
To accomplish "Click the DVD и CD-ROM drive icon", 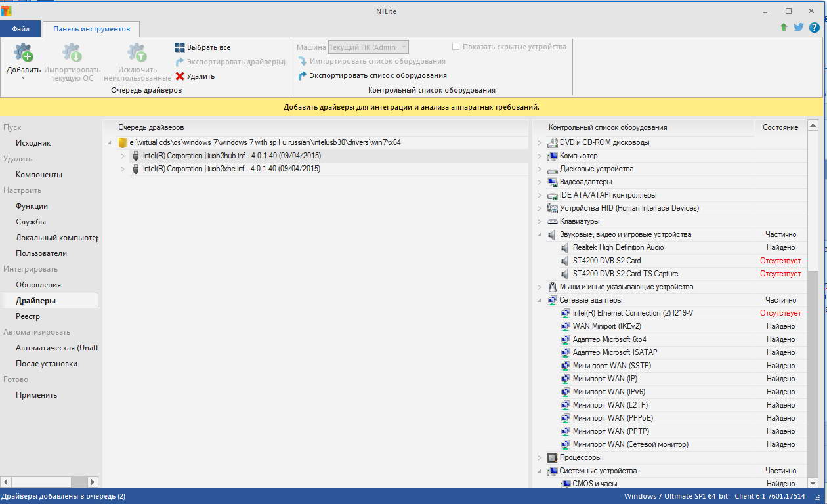I will (552, 142).
